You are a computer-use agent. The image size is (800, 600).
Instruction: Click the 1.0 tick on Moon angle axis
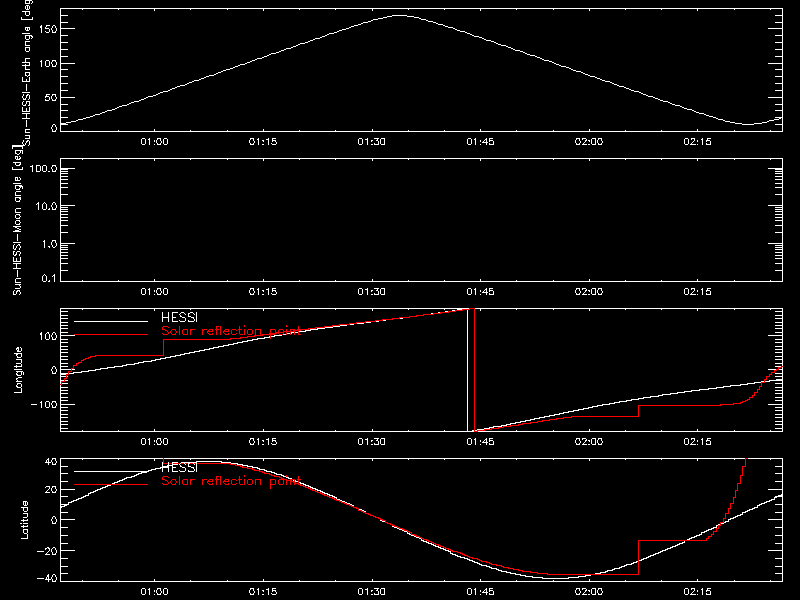(x=49, y=244)
